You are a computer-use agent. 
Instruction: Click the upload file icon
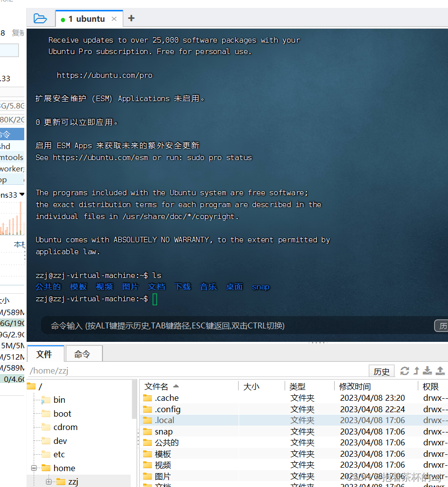pyautogui.click(x=439, y=371)
